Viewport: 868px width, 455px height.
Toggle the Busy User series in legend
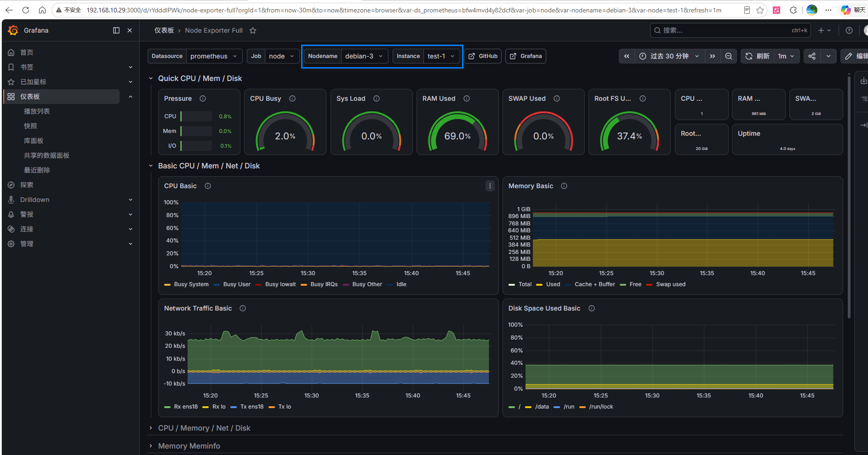(x=237, y=284)
